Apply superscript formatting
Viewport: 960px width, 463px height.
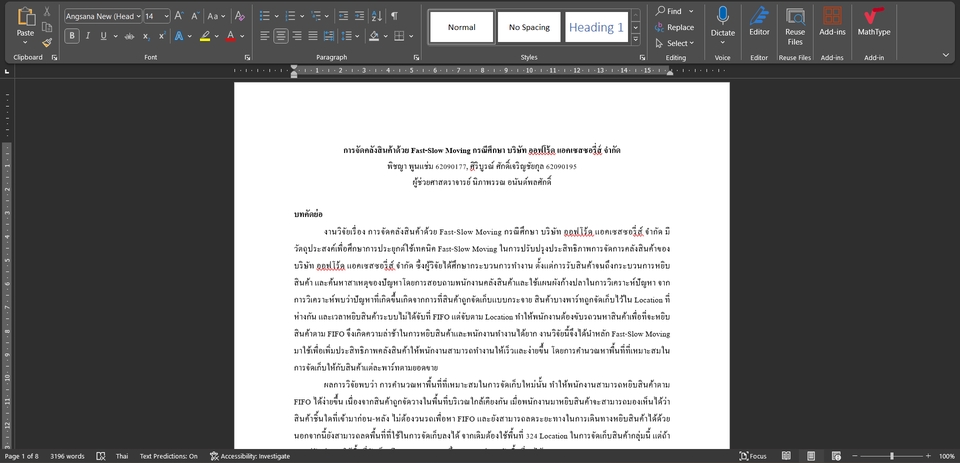coord(162,37)
